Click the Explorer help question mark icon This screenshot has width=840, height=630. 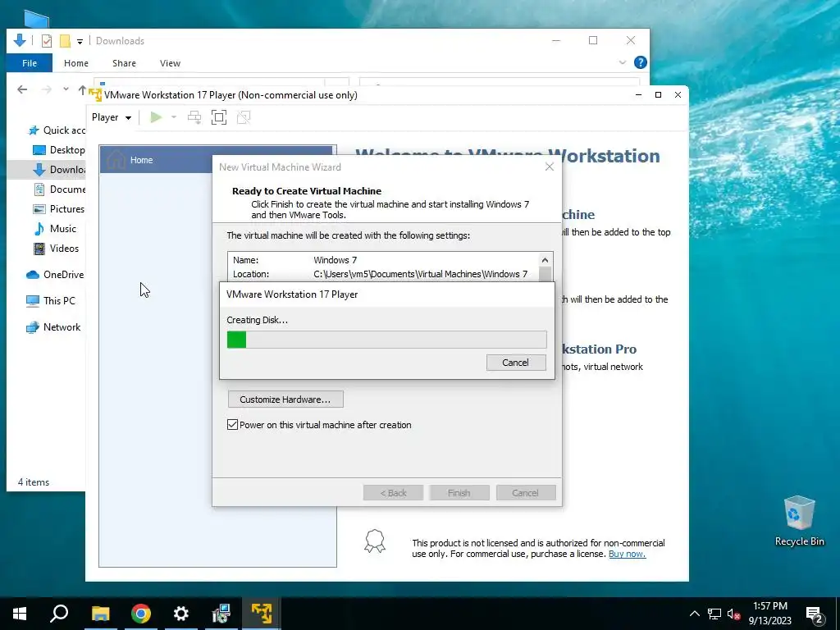(x=640, y=62)
